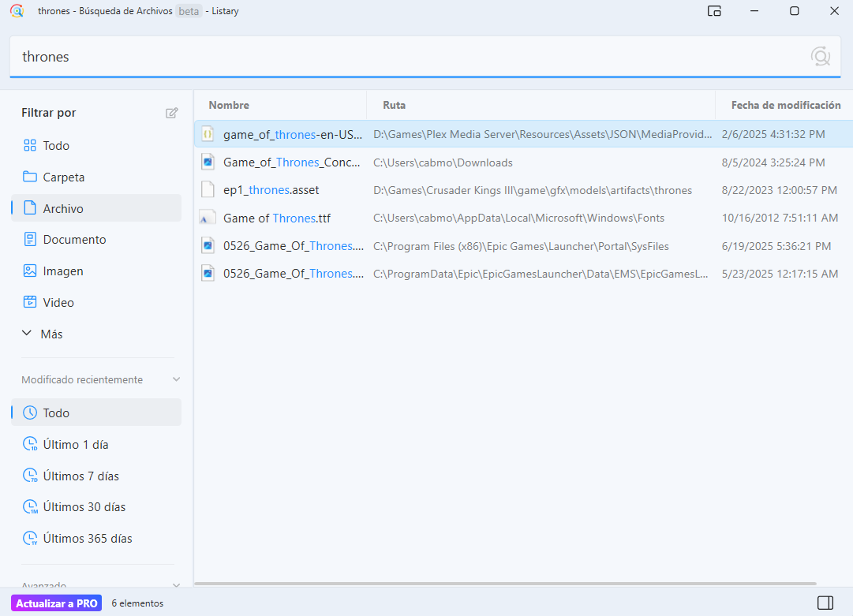Click the Game of Thrones.ttf font icon
This screenshot has width=853, height=616.
coord(208,218)
